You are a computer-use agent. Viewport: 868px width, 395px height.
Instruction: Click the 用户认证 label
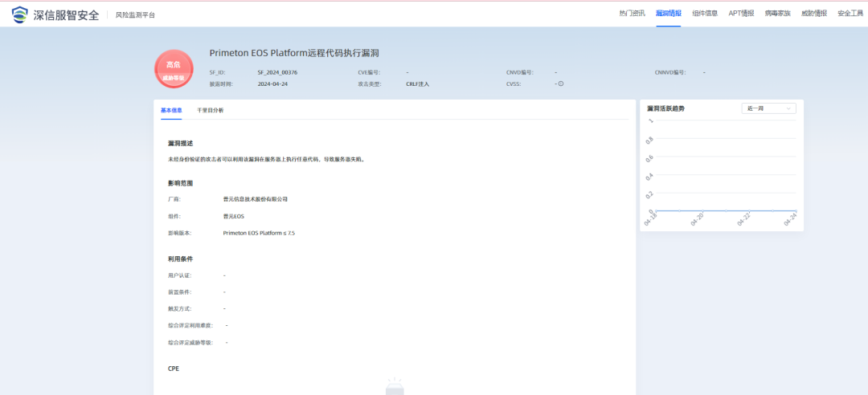(180, 275)
